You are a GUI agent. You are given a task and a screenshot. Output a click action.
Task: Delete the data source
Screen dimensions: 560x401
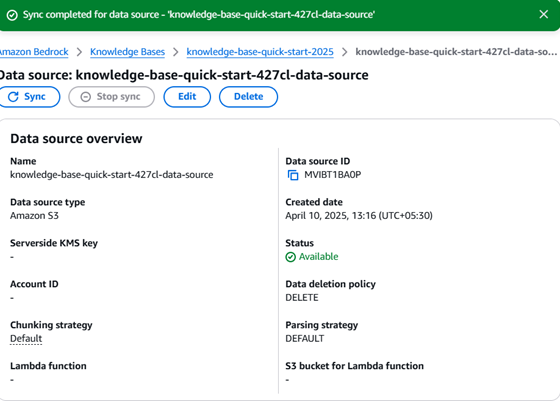[x=249, y=97]
